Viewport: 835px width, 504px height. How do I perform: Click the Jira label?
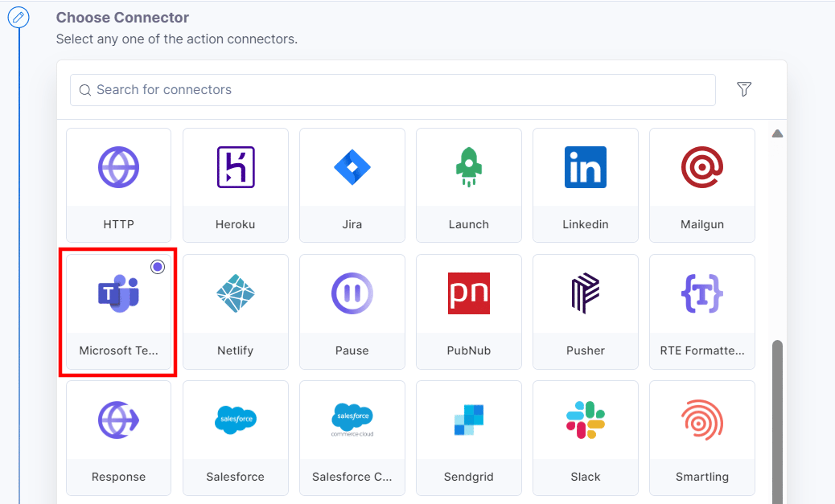[x=352, y=224]
